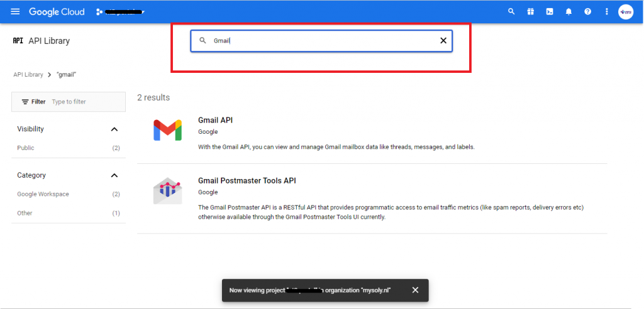Click the "gmail" breadcrumb text

click(67, 75)
